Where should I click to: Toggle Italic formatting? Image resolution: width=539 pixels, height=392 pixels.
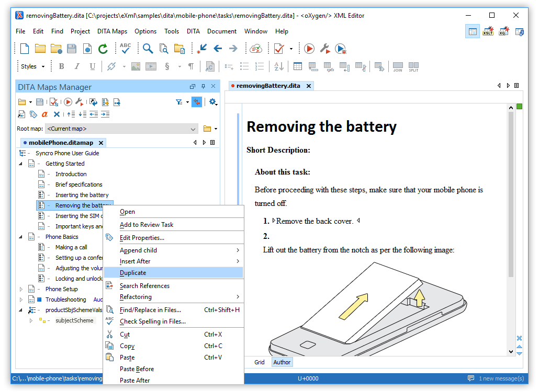(x=77, y=66)
